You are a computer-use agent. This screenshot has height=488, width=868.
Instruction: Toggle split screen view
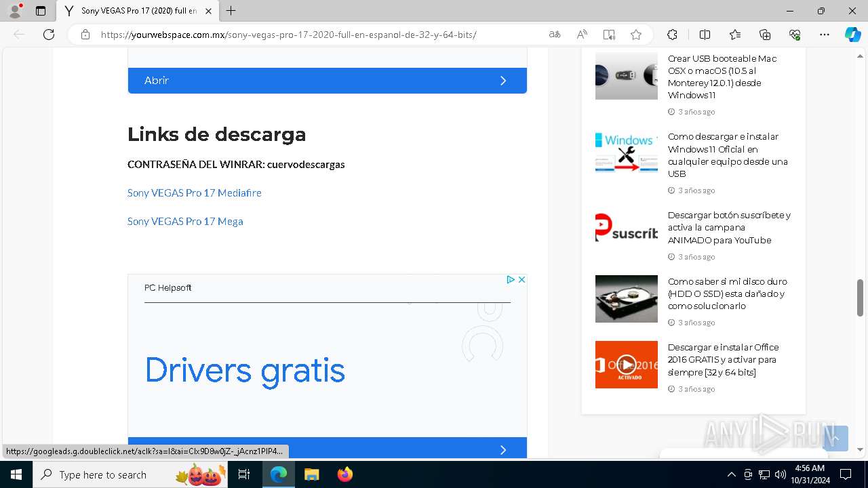pos(705,35)
